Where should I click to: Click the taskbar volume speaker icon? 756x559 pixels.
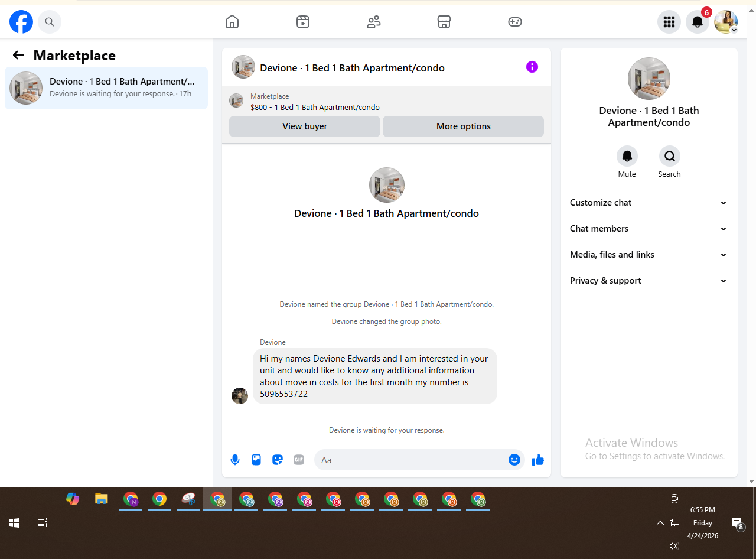(674, 546)
